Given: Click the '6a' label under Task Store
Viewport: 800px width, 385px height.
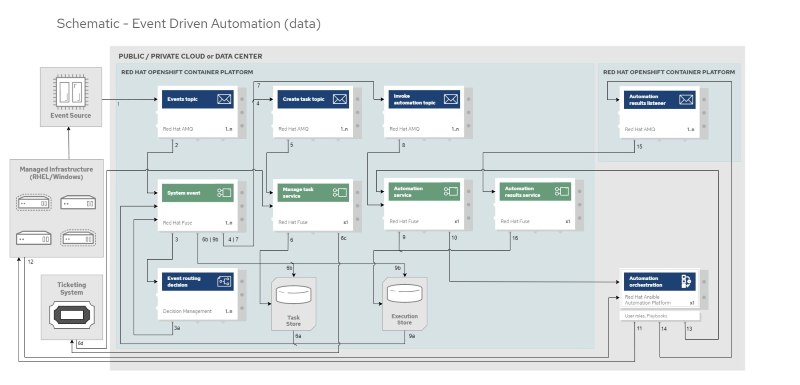Looking at the screenshot, I should pyautogui.click(x=298, y=337).
